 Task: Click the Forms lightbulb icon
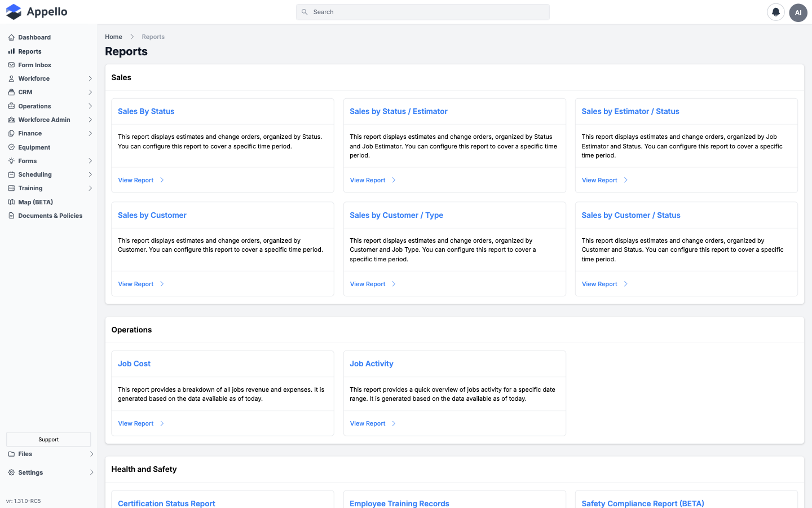[x=11, y=161]
